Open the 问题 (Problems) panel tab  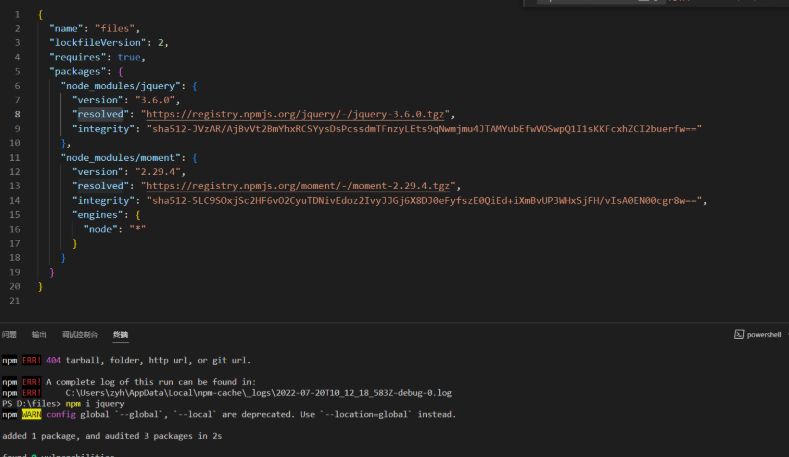pos(9,335)
